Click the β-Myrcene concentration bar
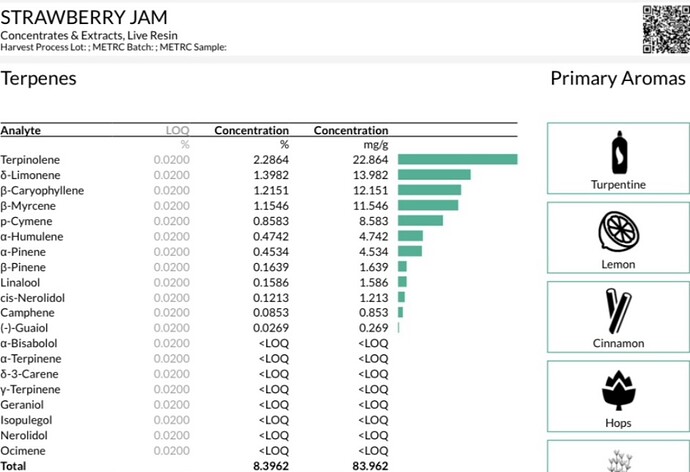The width and height of the screenshot is (690, 472). (428, 205)
